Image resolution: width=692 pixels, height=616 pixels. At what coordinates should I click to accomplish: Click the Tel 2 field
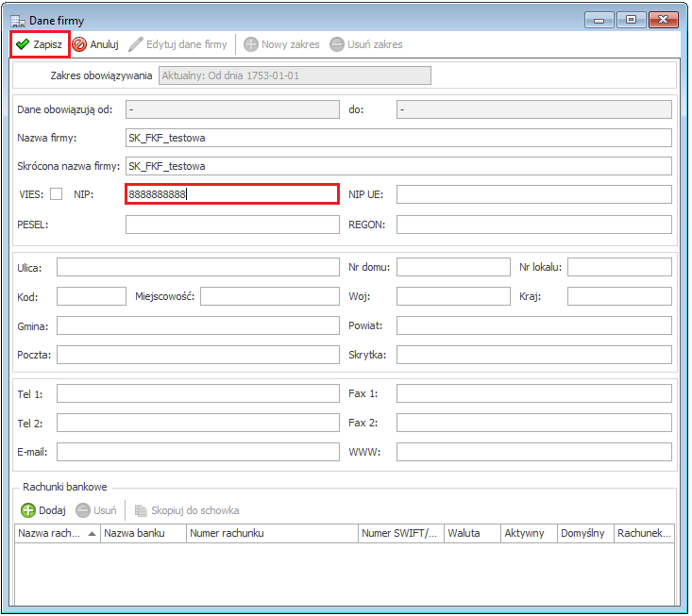[x=198, y=423]
